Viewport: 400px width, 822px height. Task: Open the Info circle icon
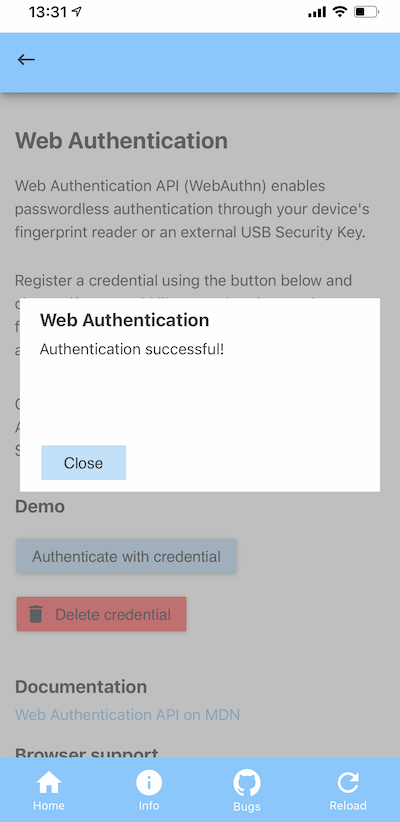149,783
